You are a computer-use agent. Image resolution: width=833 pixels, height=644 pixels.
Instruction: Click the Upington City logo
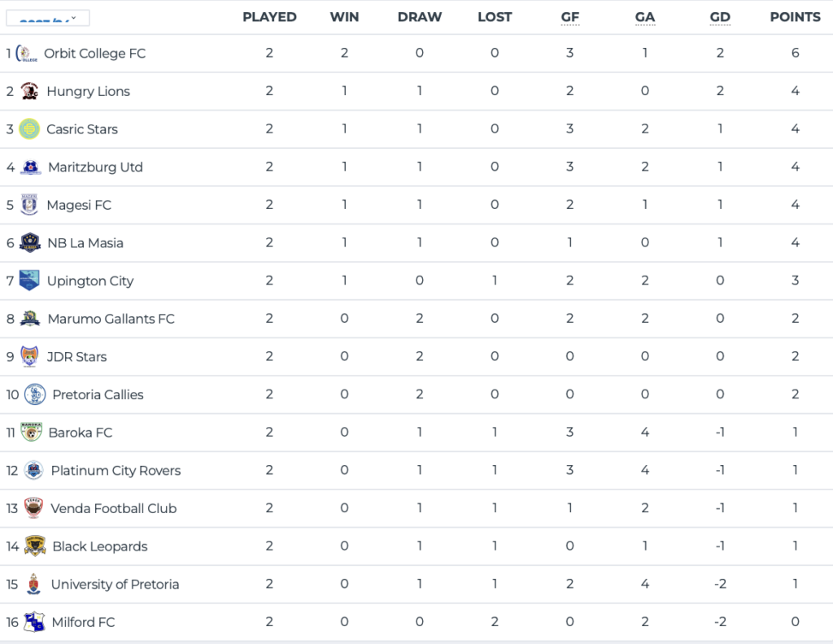coord(29,281)
